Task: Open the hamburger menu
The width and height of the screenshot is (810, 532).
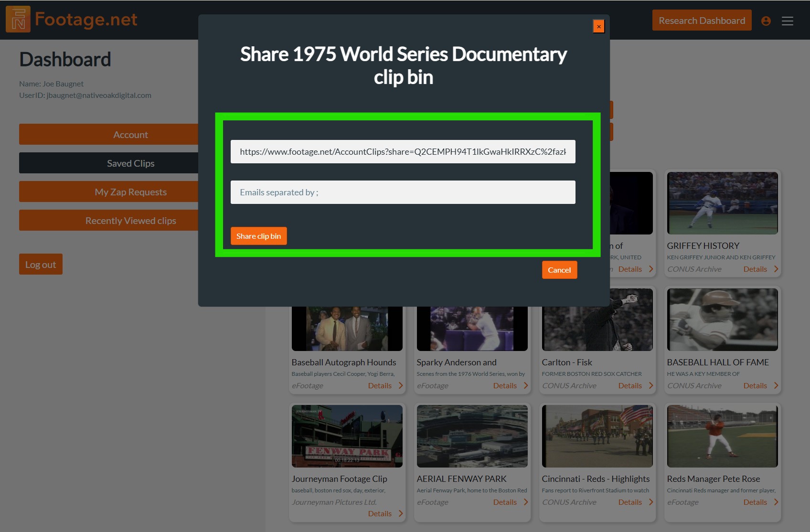Action: (x=788, y=21)
